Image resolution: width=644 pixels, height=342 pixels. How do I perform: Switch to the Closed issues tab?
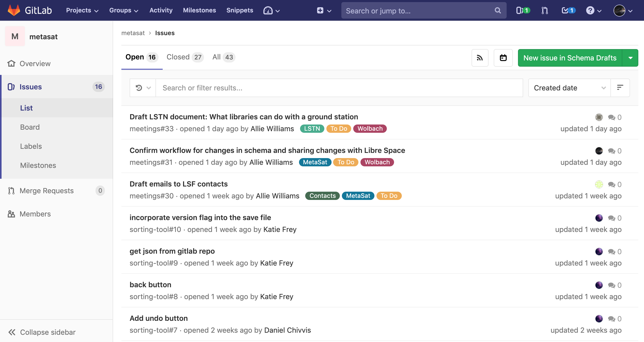(x=184, y=57)
